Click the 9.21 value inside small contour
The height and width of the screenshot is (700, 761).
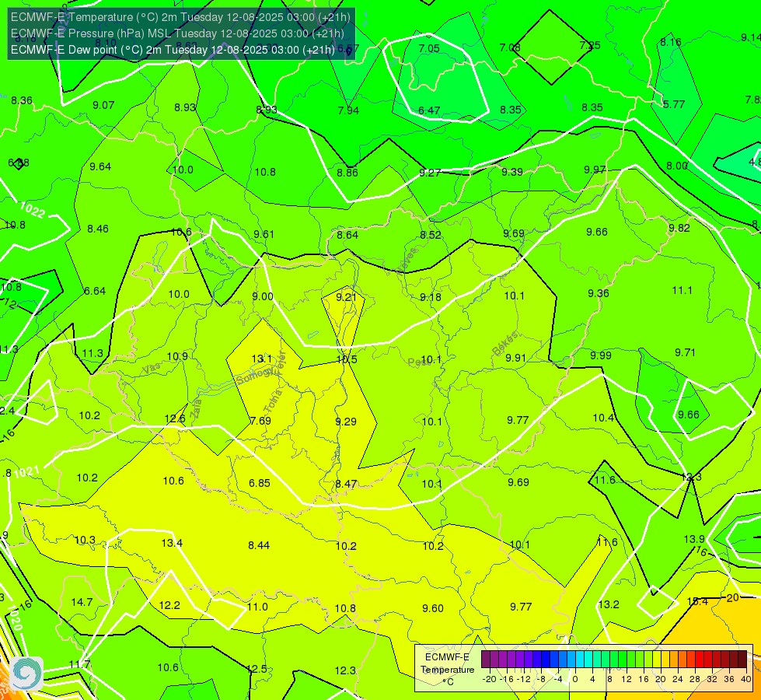[x=346, y=297]
